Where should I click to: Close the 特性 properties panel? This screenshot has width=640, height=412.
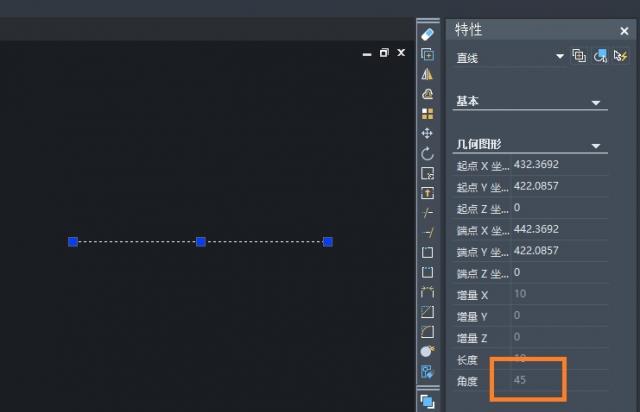[x=624, y=31]
